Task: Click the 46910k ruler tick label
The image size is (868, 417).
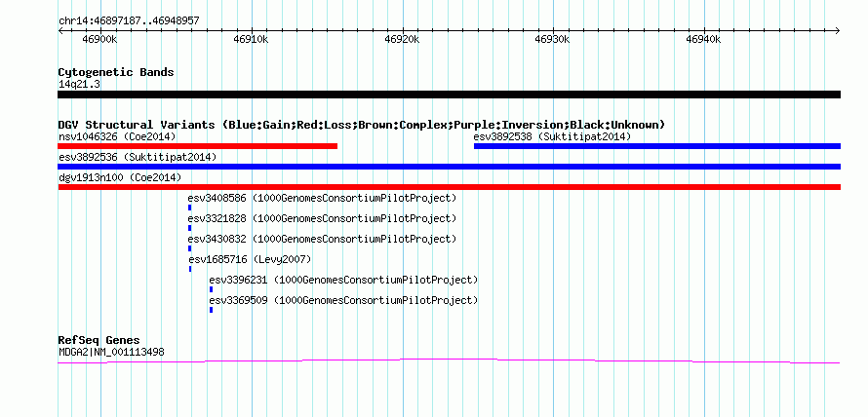Action: (251, 39)
